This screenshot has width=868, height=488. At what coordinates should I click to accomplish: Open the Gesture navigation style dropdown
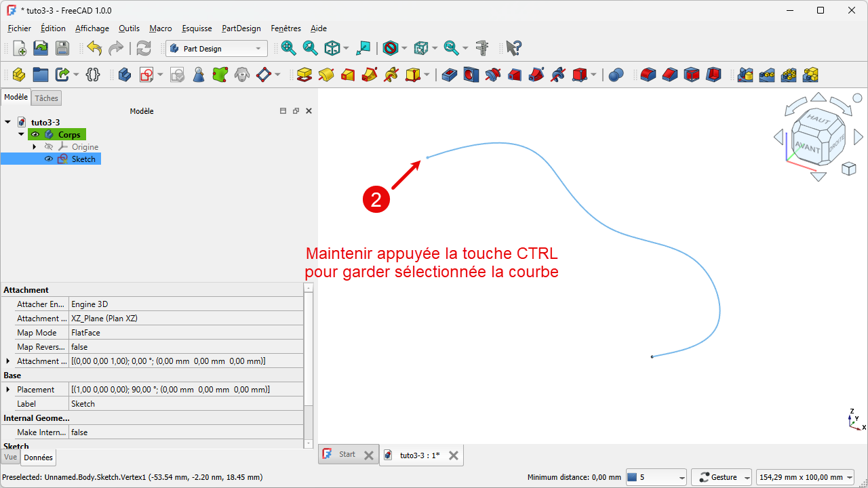click(x=721, y=477)
